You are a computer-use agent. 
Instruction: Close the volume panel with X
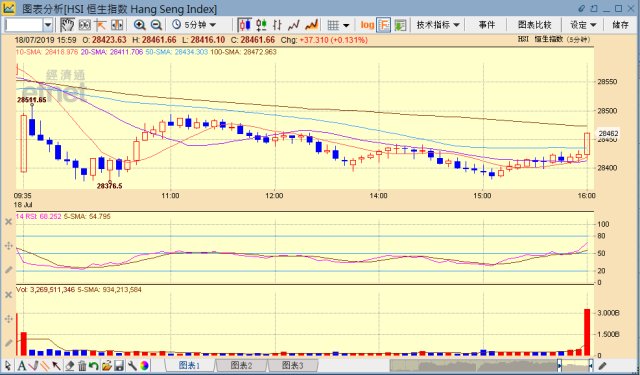pyautogui.click(x=8, y=295)
